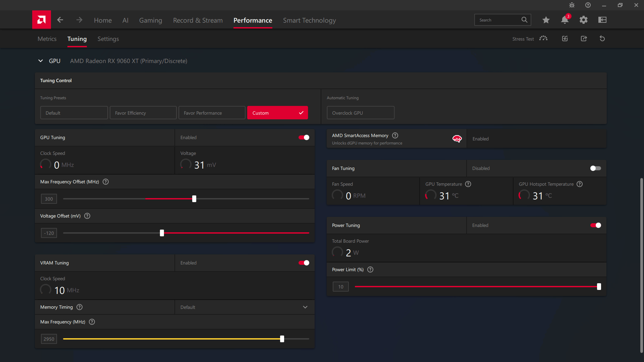Click the favorites star icon
This screenshot has height=362, width=644.
(546, 20)
